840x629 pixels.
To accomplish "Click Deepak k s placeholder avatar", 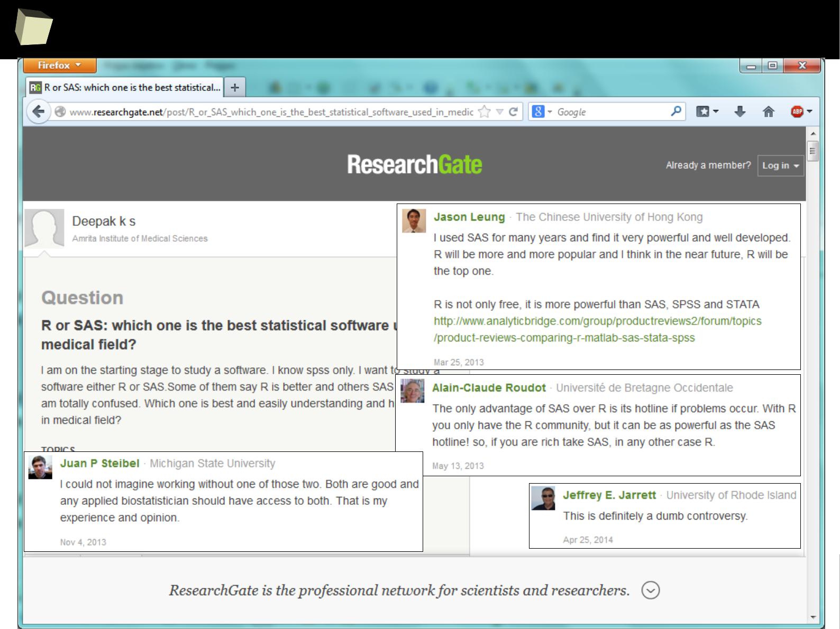I will click(x=44, y=228).
